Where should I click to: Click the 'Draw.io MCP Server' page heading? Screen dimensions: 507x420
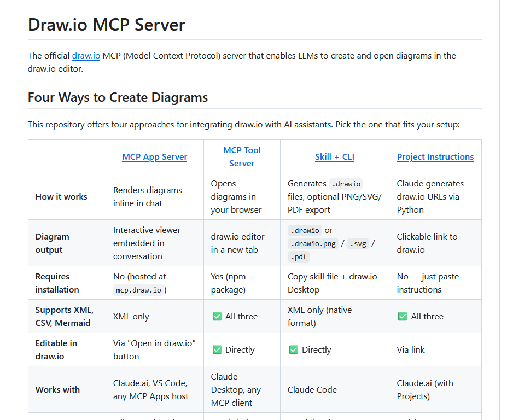pyautogui.click(x=106, y=25)
